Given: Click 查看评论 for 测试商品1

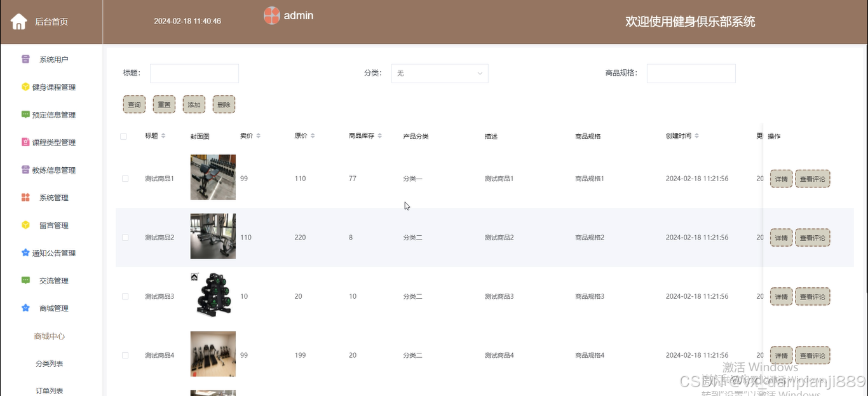Looking at the screenshot, I should 813,179.
